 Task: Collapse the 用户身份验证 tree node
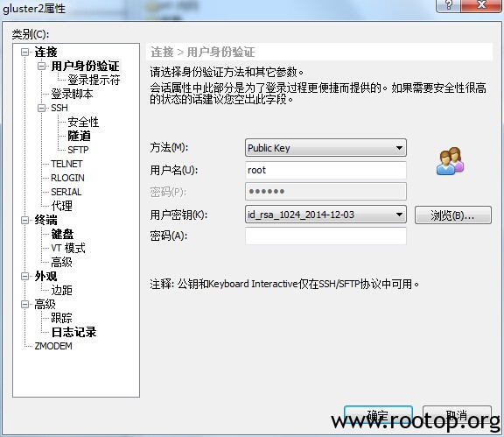coord(41,66)
